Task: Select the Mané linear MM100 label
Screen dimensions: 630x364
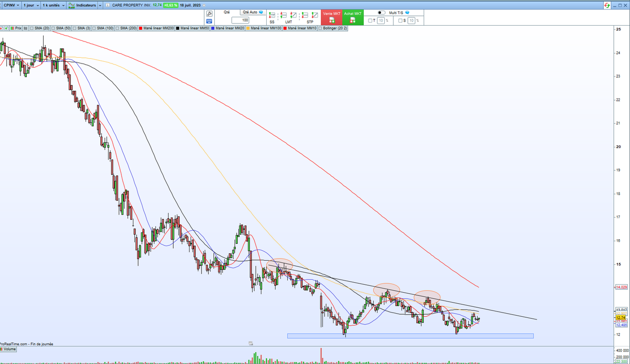Action: (x=265, y=28)
